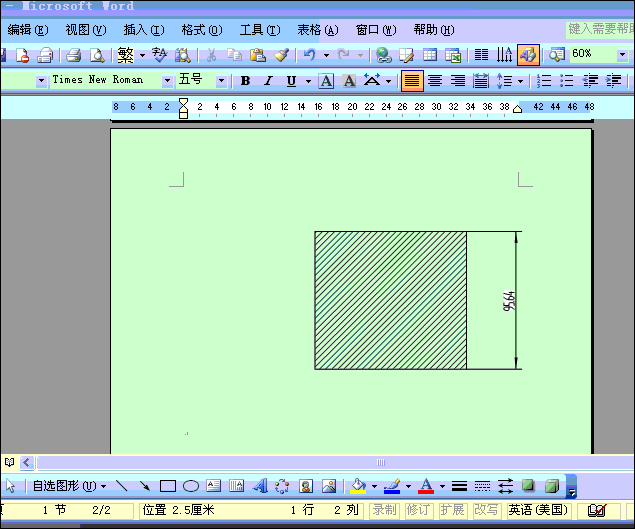Image resolution: width=635 pixels, height=529 pixels.
Task: Click the Insert WordArt icon
Action: (259, 486)
